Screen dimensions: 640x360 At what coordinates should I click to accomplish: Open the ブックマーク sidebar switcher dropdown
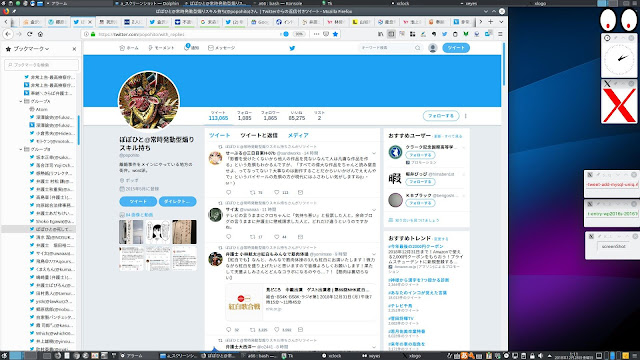pyautogui.click(x=31, y=49)
